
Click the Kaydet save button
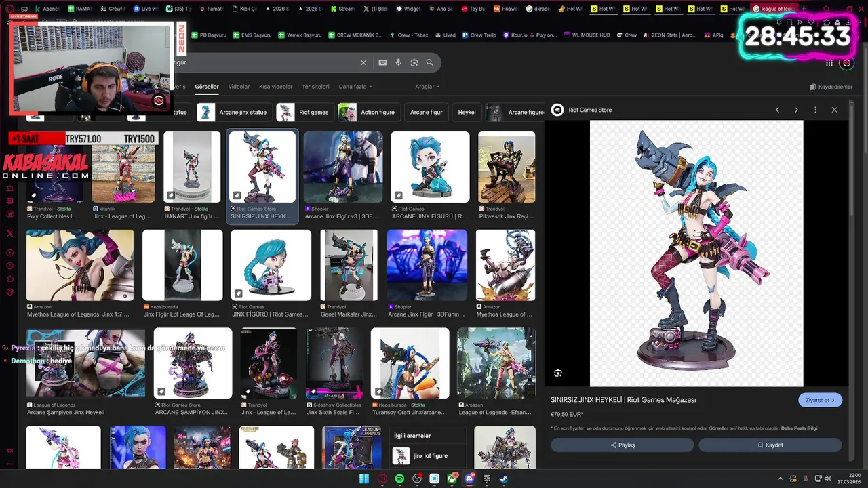770,445
